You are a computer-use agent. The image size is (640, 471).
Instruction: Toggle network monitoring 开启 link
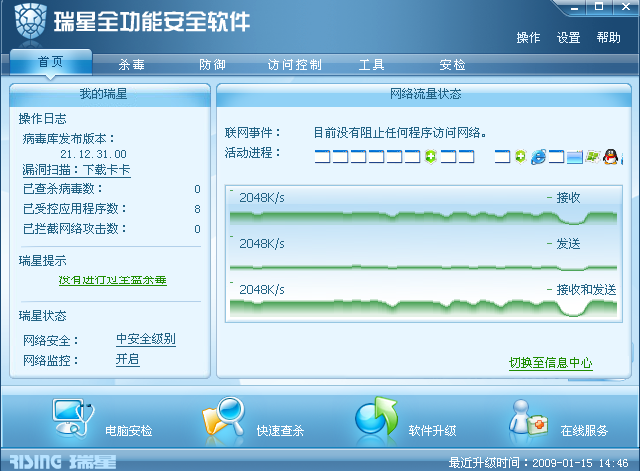[128, 360]
